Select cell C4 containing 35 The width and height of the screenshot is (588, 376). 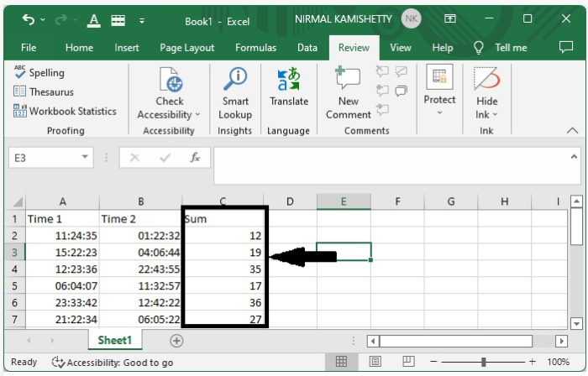(224, 269)
